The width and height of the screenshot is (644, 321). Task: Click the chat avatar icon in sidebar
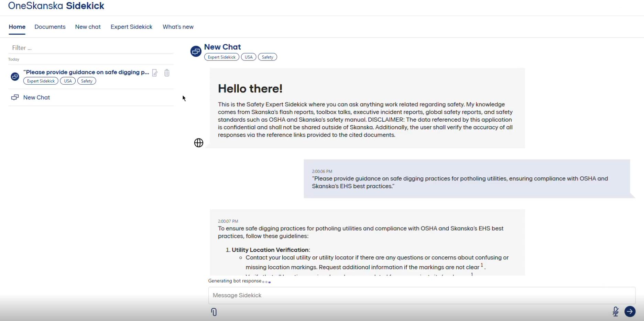pos(15,76)
